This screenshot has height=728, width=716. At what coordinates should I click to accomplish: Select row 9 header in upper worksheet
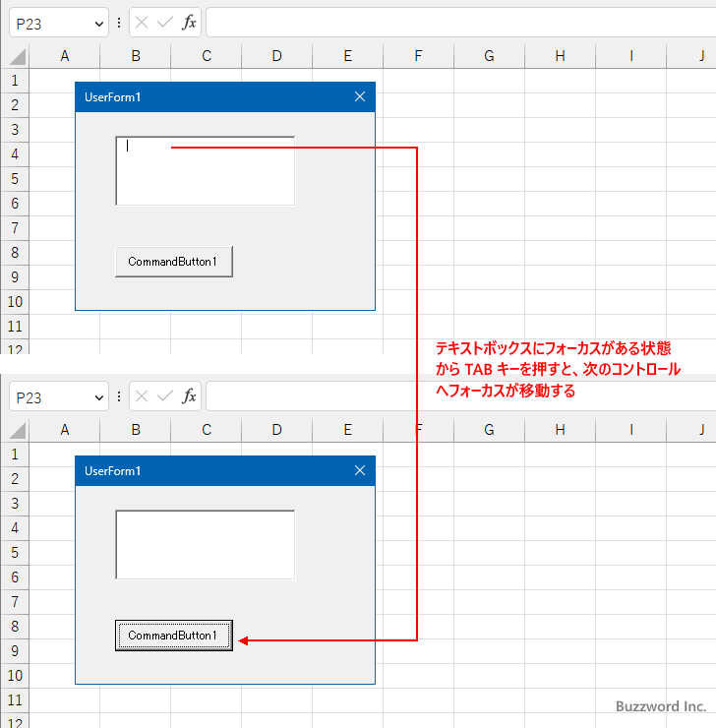(15, 277)
